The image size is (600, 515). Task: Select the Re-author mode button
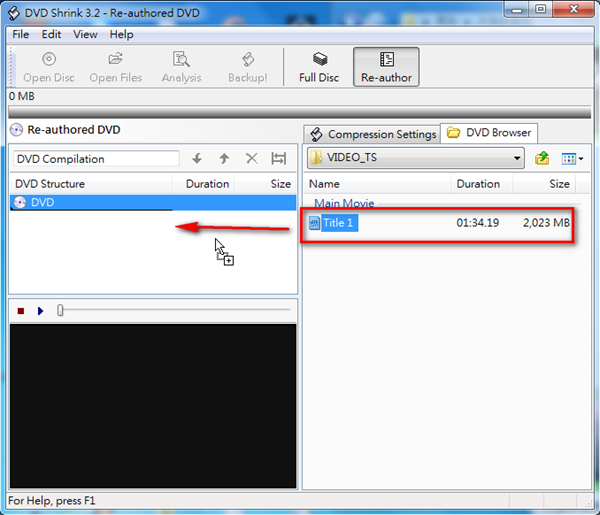386,67
